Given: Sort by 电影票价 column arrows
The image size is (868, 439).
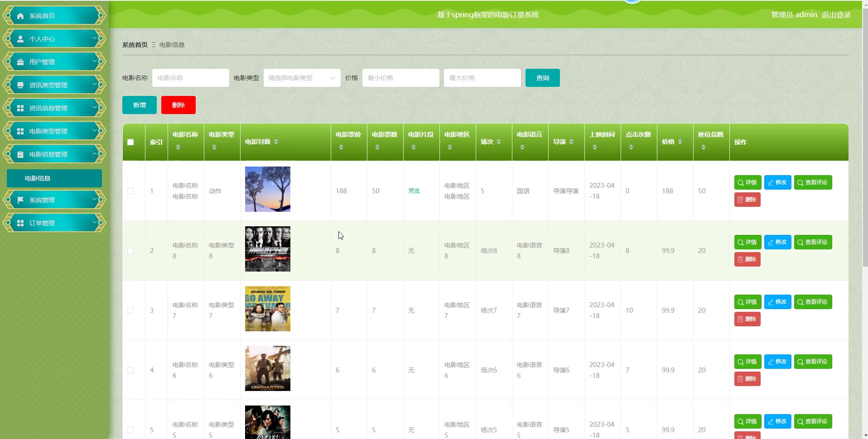Looking at the screenshot, I should coord(341,147).
